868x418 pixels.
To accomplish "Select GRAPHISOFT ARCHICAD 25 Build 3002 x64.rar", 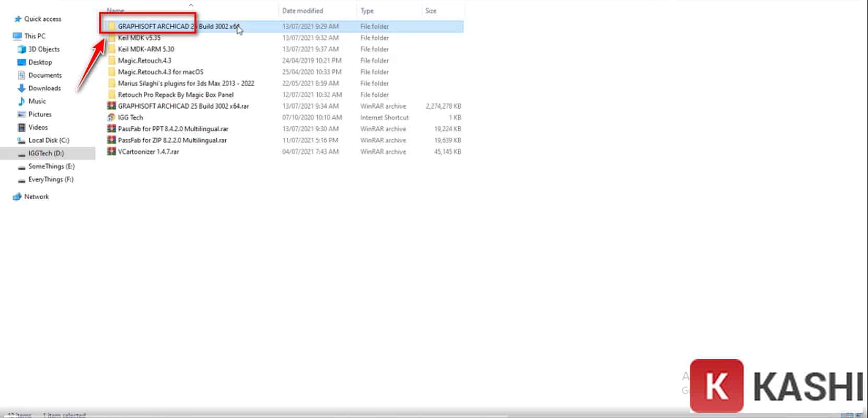I will pyautogui.click(x=183, y=107).
